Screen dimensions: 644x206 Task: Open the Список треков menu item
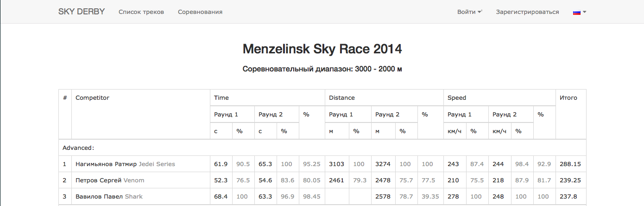[141, 12]
